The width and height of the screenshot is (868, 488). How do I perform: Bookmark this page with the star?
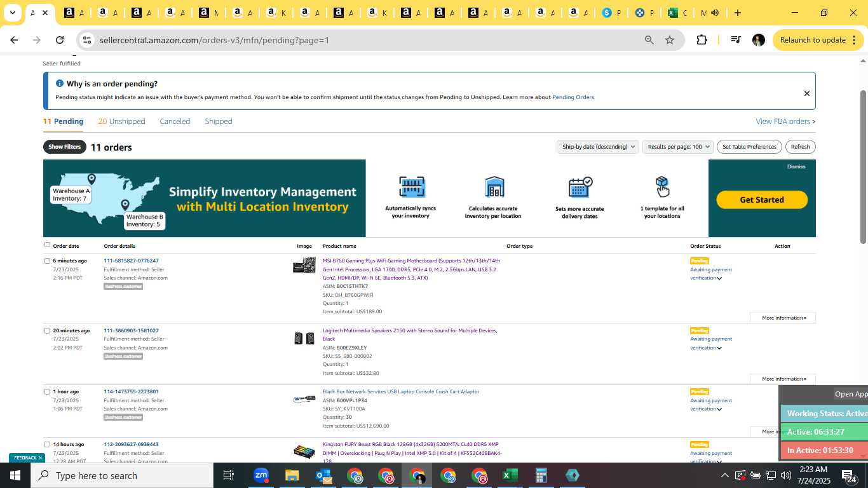[x=670, y=40]
